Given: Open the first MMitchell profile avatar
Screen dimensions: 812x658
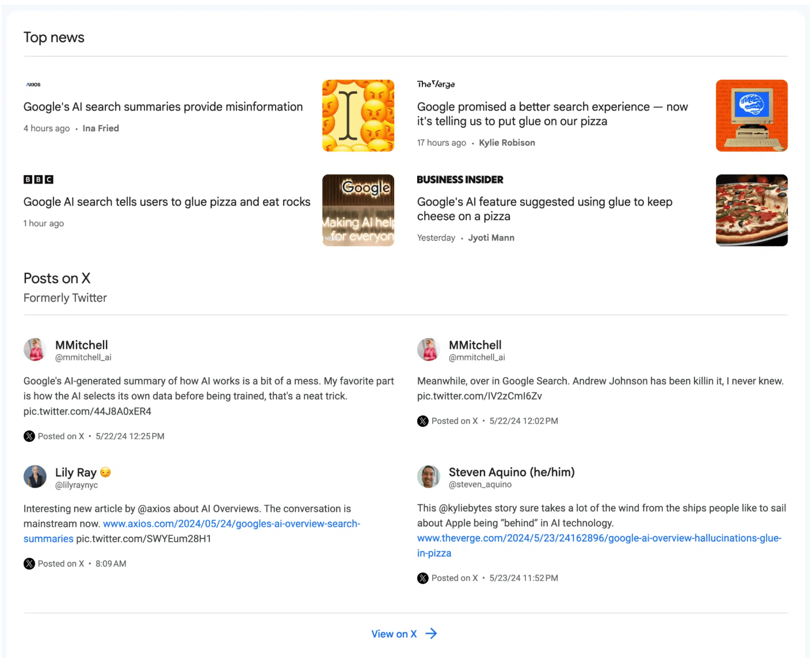Looking at the screenshot, I should click(x=35, y=349).
